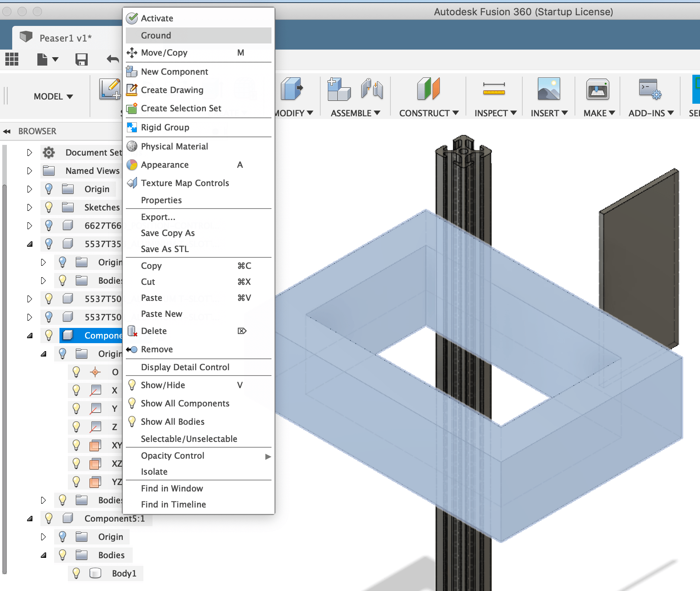Toggle visibility bulb for 6627T66 component
This screenshot has width=700, height=591.
tap(49, 225)
